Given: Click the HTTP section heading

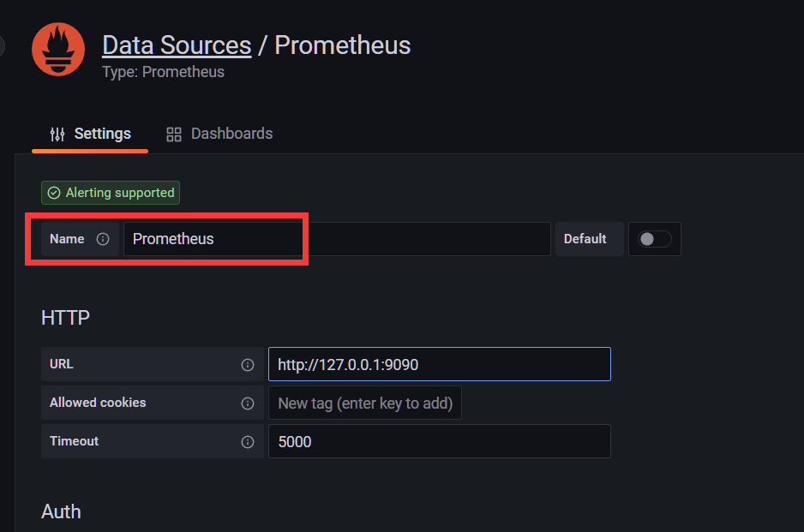Looking at the screenshot, I should pos(65,318).
